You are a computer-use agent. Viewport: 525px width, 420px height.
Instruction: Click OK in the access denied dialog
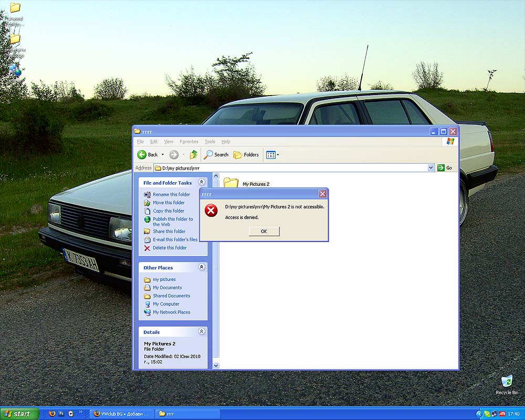pos(264,231)
